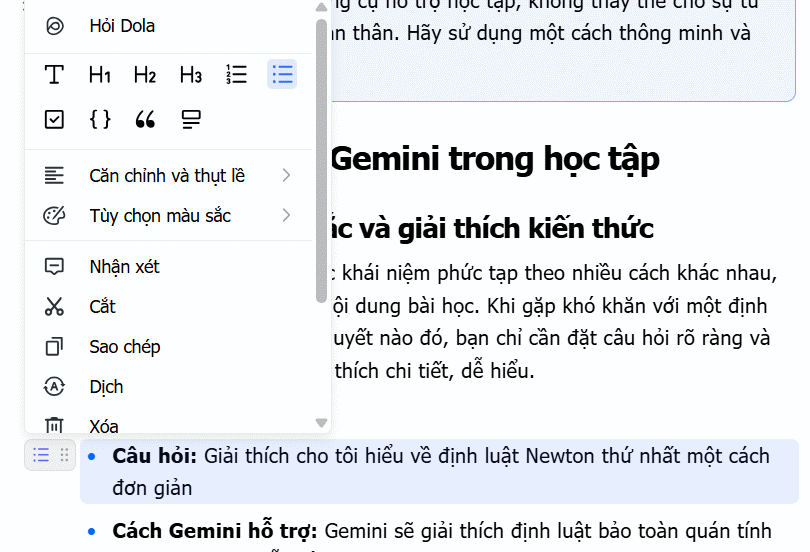Screen dimensions: 810x552
Task: Insert a code block with the braces icon
Action: click(x=100, y=119)
